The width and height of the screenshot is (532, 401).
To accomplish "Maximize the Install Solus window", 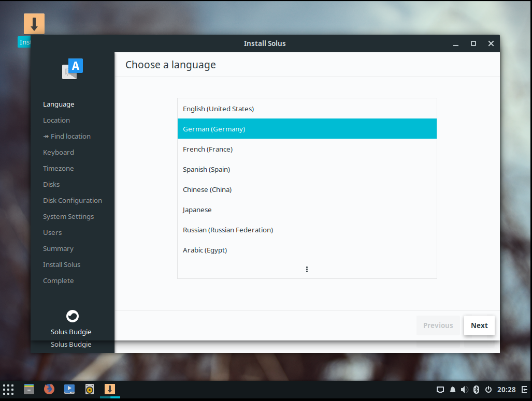I will pos(473,43).
